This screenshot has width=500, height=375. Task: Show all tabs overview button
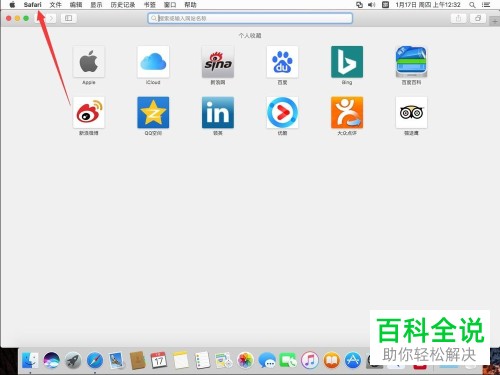click(x=478, y=18)
